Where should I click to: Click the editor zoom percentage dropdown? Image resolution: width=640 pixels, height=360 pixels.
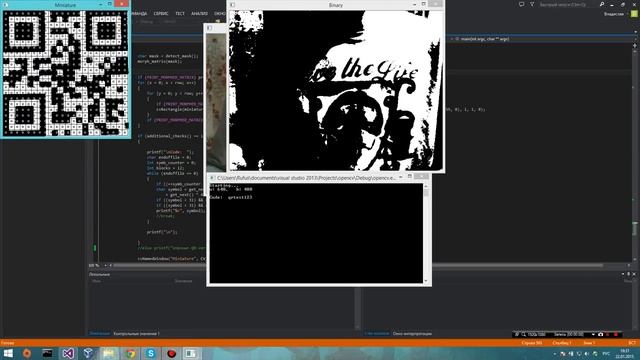[x=98, y=265]
